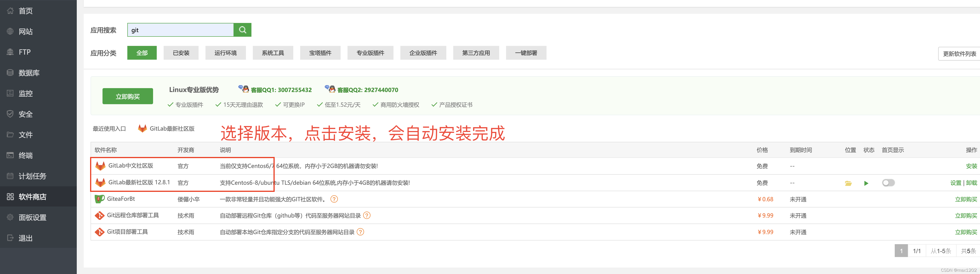The height and width of the screenshot is (274, 980).
Task: Select the 已安装 category tab
Action: 181,53
